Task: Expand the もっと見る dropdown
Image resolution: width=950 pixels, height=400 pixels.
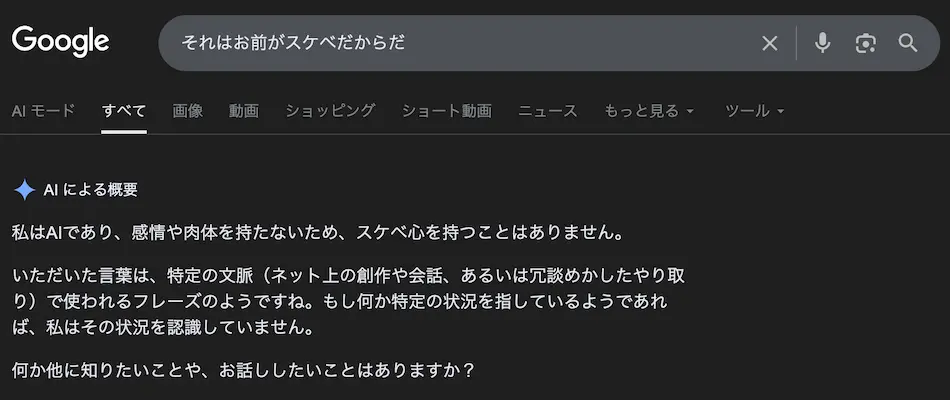Action: point(648,111)
